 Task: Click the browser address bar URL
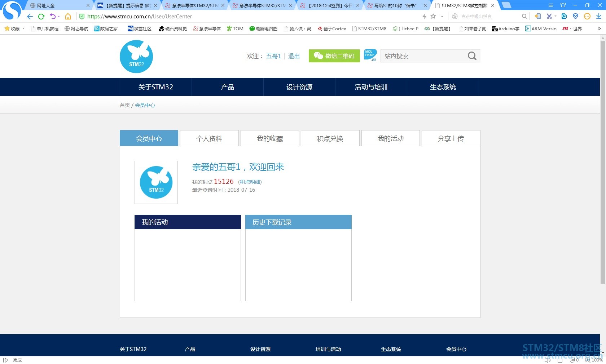coord(140,17)
